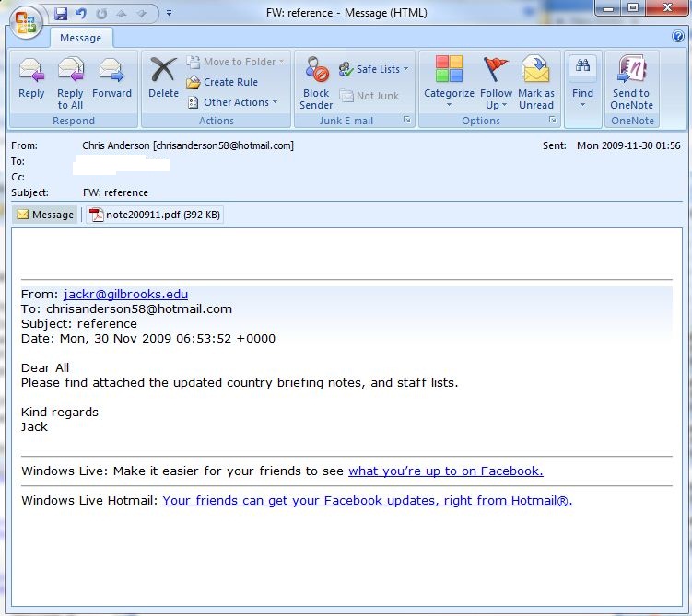Click the 'To: chrisanderson58@hotmail.com' line
The width and height of the screenshot is (692, 616).
[126, 309]
